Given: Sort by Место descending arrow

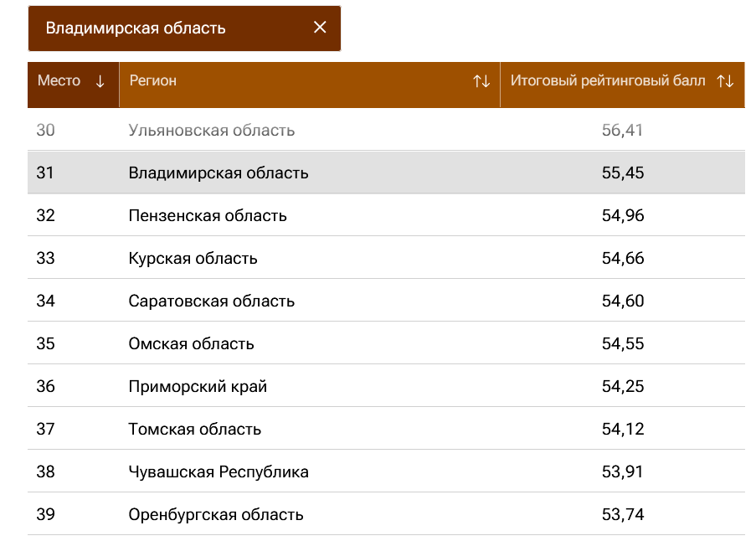Looking at the screenshot, I should [100, 81].
